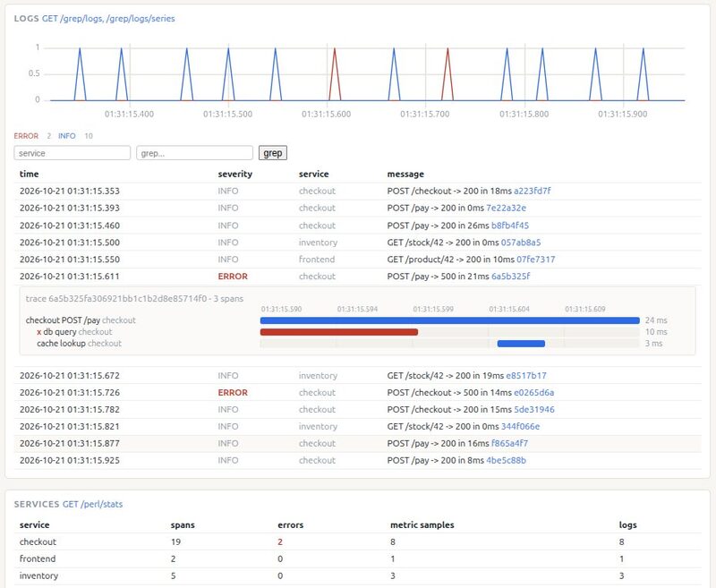
Task: Click checkout row in Services table
Action: tap(357, 541)
